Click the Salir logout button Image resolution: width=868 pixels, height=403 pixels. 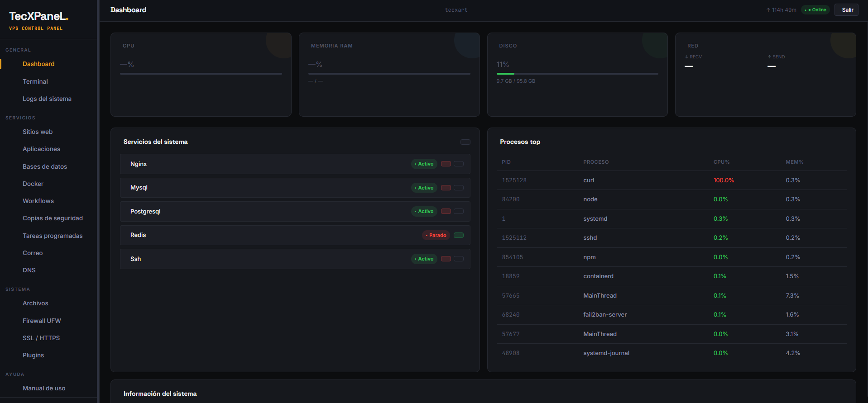(x=846, y=10)
